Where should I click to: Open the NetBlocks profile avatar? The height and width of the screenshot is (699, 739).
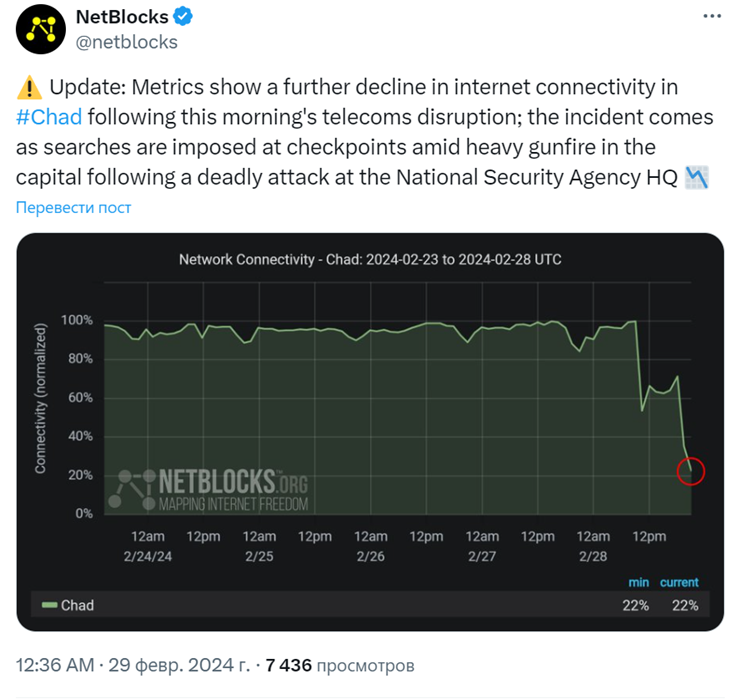coord(41,29)
